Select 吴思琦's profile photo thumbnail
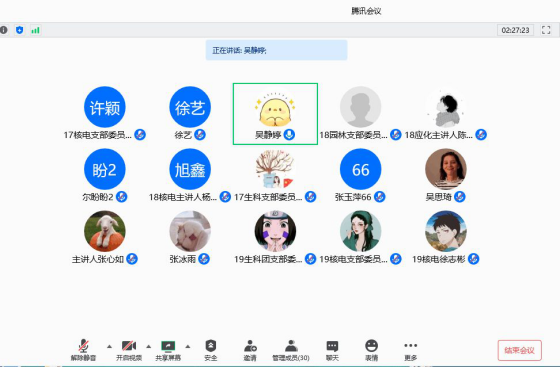 (445, 169)
